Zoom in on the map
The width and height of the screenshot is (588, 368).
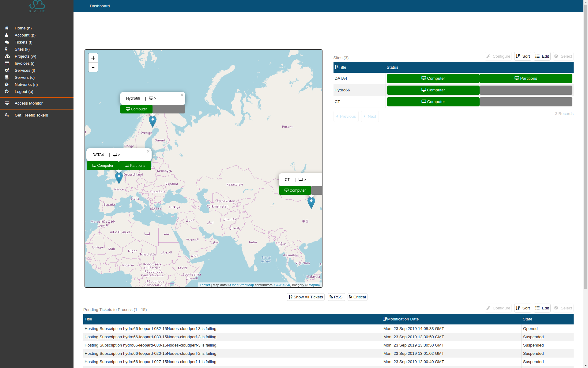[93, 58]
